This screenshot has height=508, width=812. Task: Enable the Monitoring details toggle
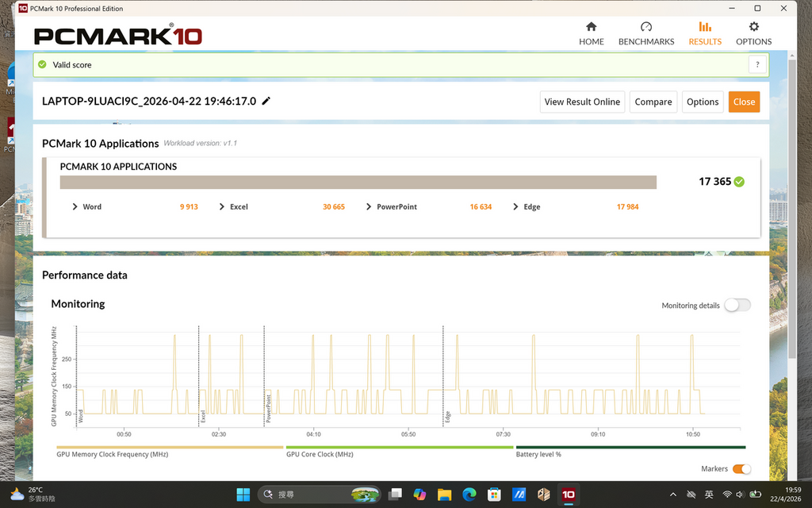pos(737,306)
